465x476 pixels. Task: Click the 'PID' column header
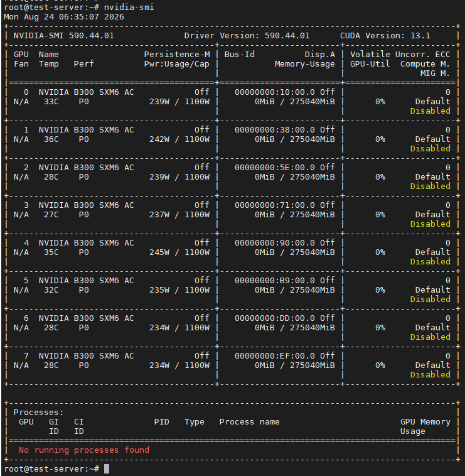161,421
